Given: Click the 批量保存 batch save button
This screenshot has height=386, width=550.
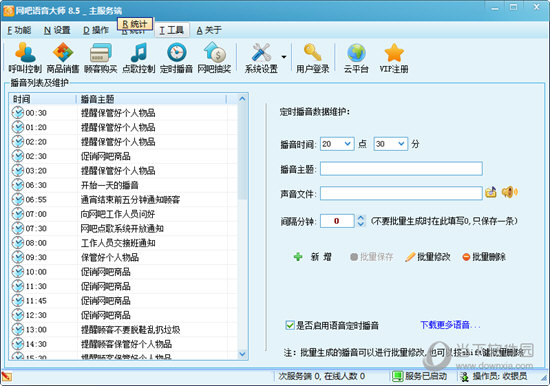Looking at the screenshot, I should pos(372,257).
